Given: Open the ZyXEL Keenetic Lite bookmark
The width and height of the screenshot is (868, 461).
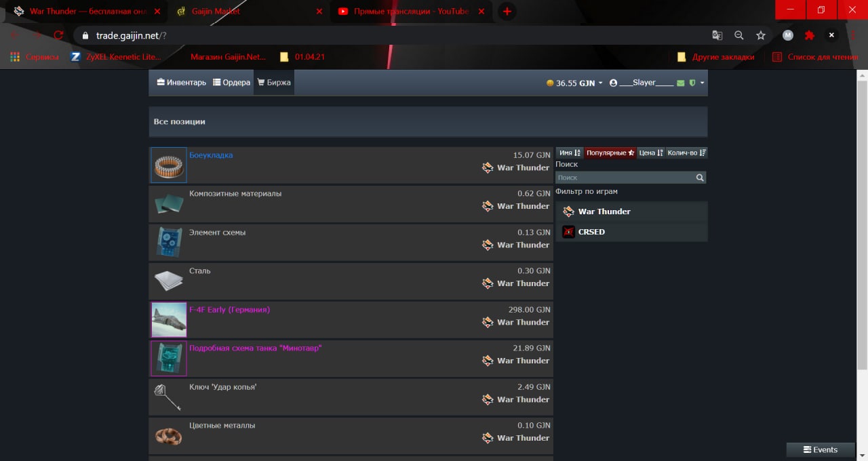Looking at the screenshot, I should point(116,57).
